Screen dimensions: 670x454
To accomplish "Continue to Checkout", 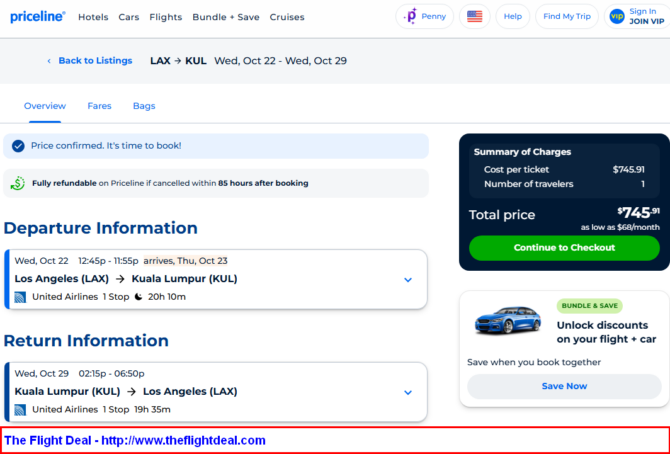I will [564, 248].
